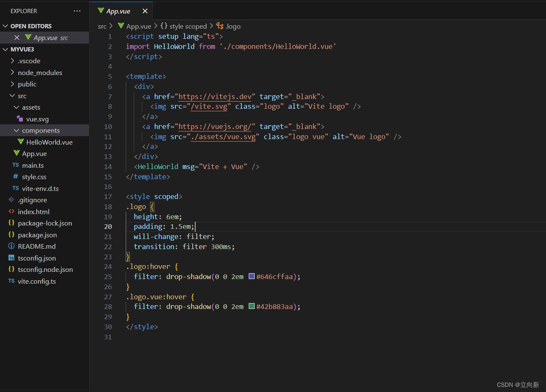
Task: Click line number 18 in the gutter
Action: [x=108, y=207]
